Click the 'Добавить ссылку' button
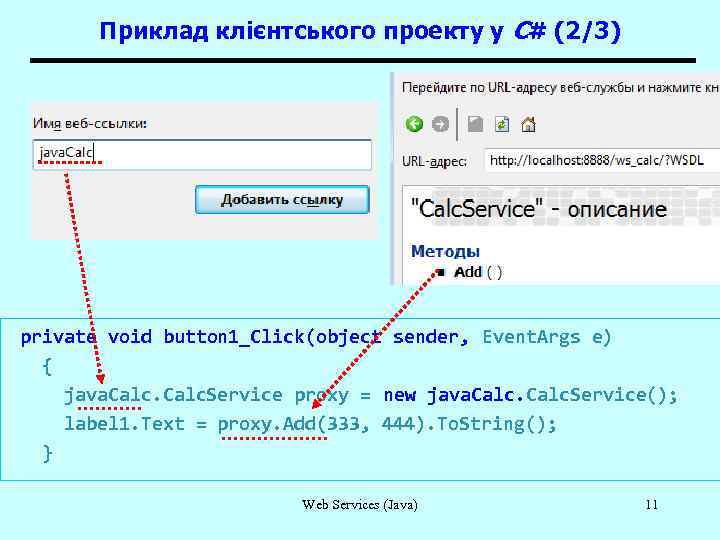 tap(282, 200)
